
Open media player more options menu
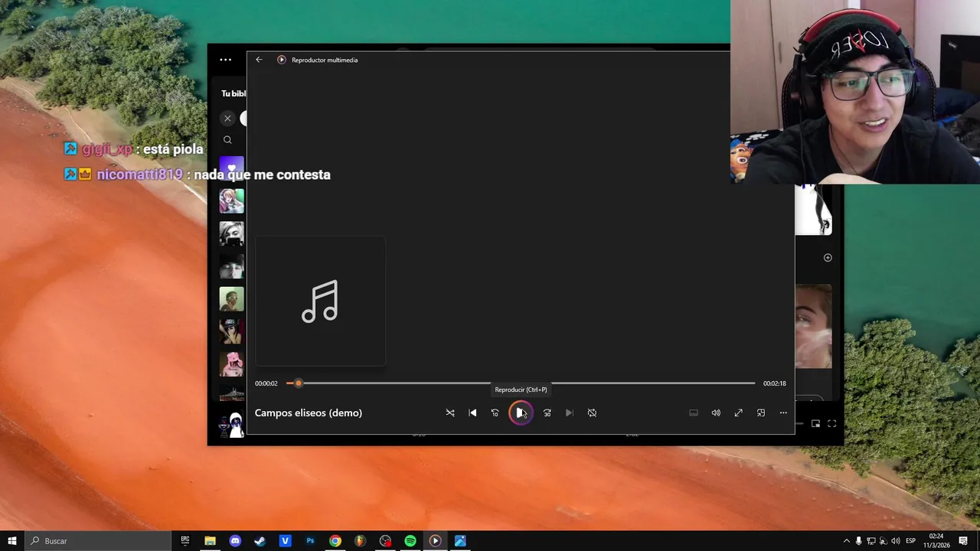coord(783,412)
